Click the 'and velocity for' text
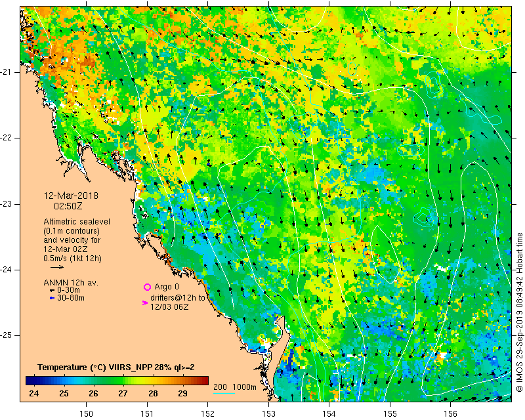 [72, 240]
